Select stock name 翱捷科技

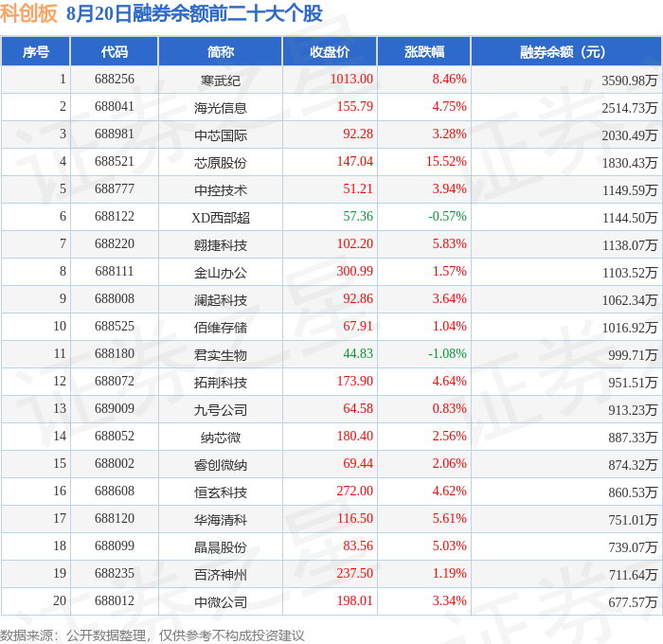tap(221, 245)
